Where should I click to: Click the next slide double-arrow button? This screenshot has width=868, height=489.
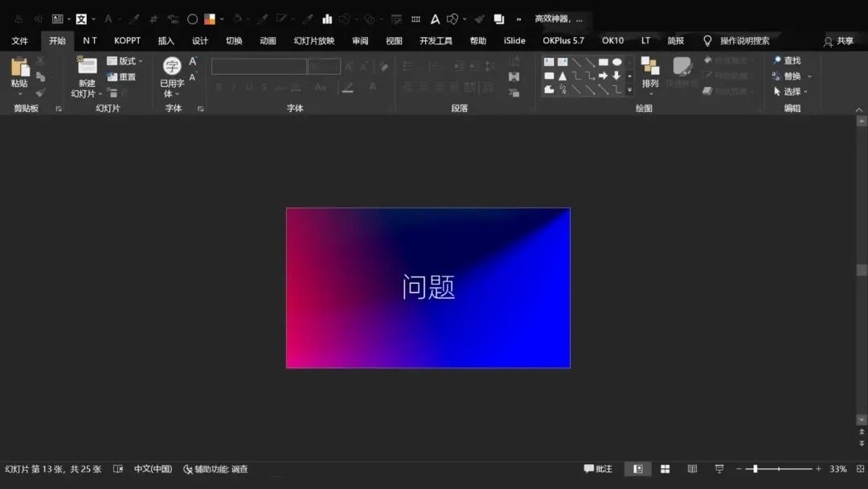tap(862, 444)
